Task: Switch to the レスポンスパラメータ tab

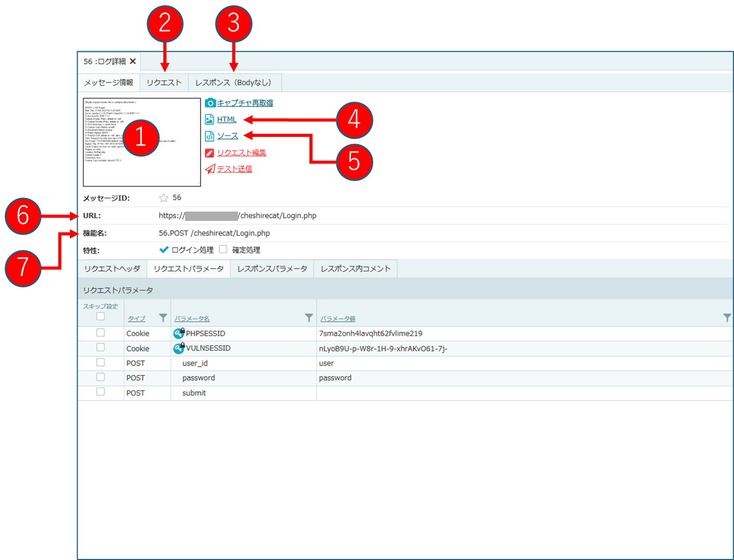Action: pos(272,269)
